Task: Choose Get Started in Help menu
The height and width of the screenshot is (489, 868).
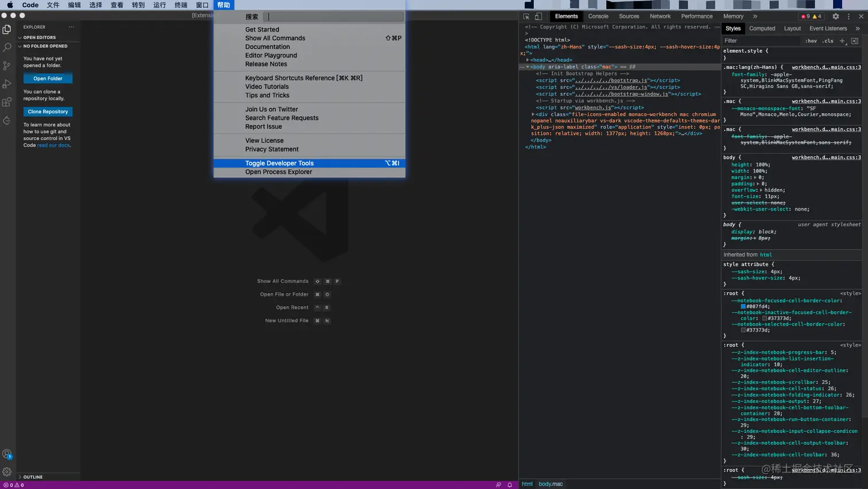Action: coord(309,29)
